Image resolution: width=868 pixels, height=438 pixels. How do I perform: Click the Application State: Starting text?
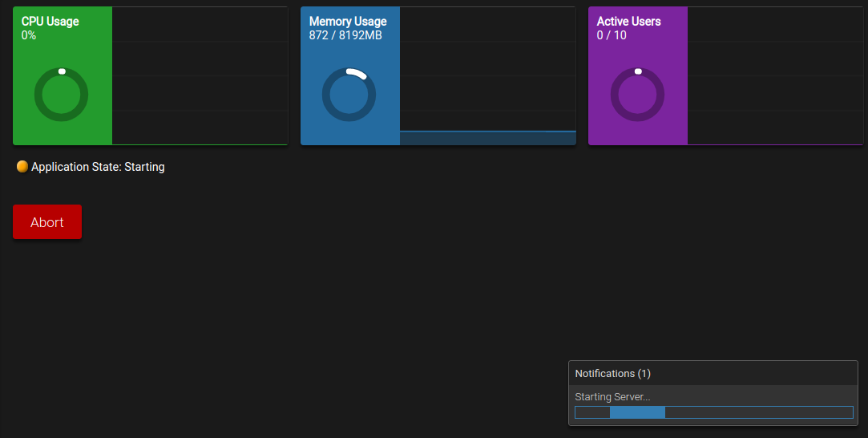coord(98,167)
